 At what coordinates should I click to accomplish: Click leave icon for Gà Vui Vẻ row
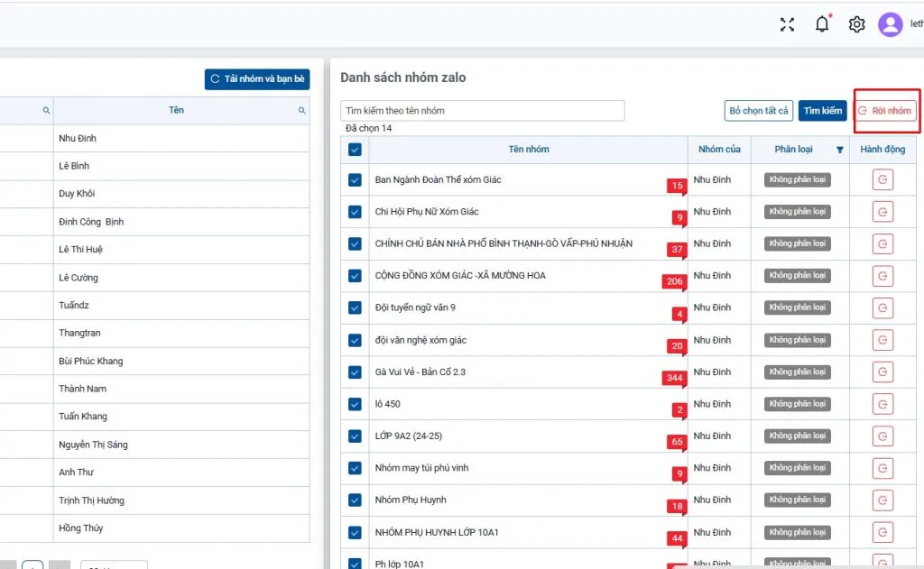pos(882,372)
